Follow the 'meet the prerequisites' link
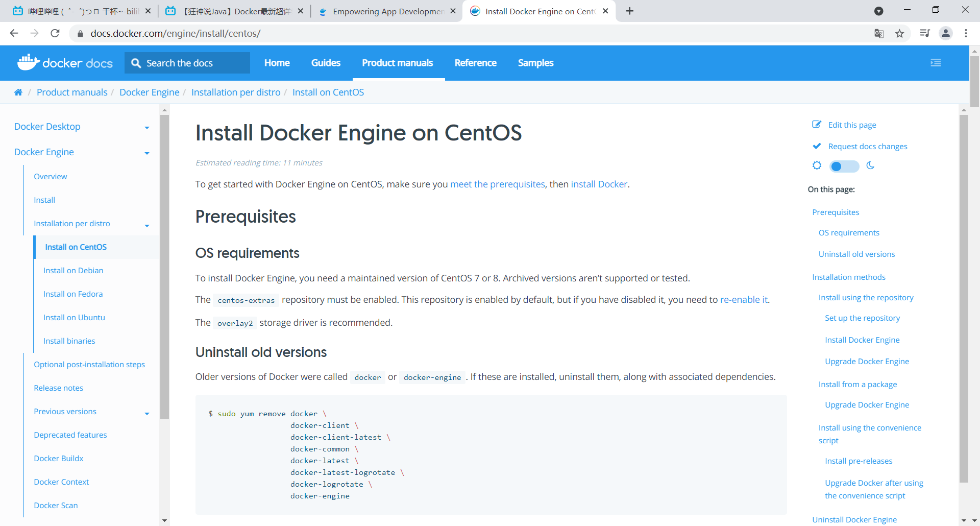Image resolution: width=980 pixels, height=526 pixels. (497, 184)
